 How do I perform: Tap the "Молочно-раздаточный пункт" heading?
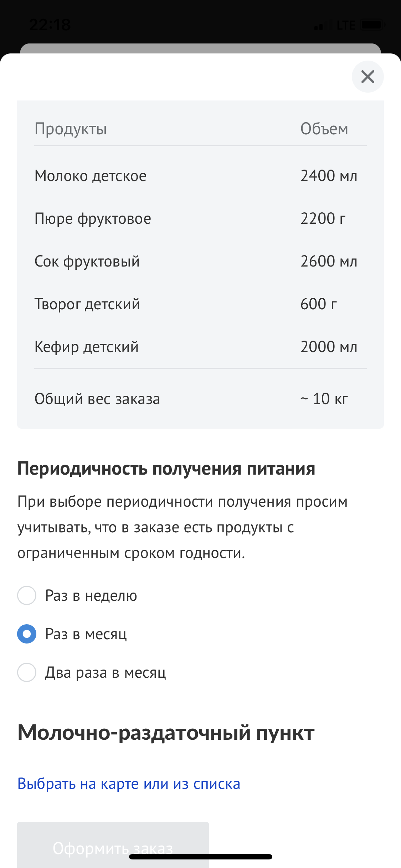coord(166,733)
